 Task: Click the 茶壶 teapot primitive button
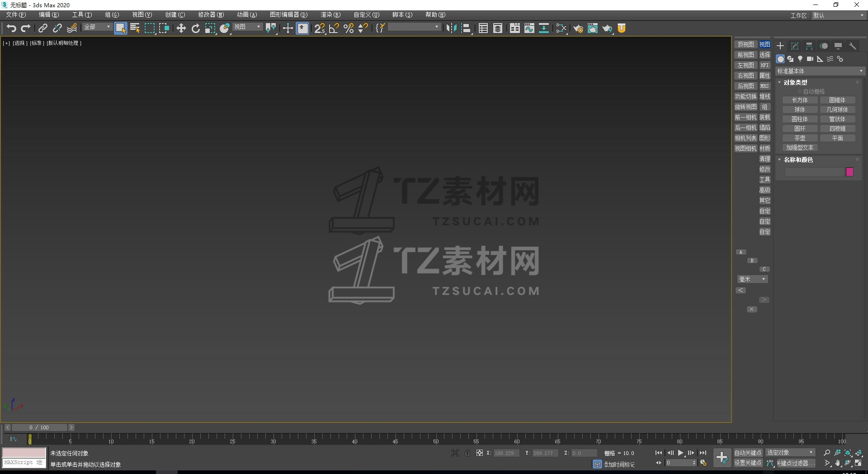800,138
